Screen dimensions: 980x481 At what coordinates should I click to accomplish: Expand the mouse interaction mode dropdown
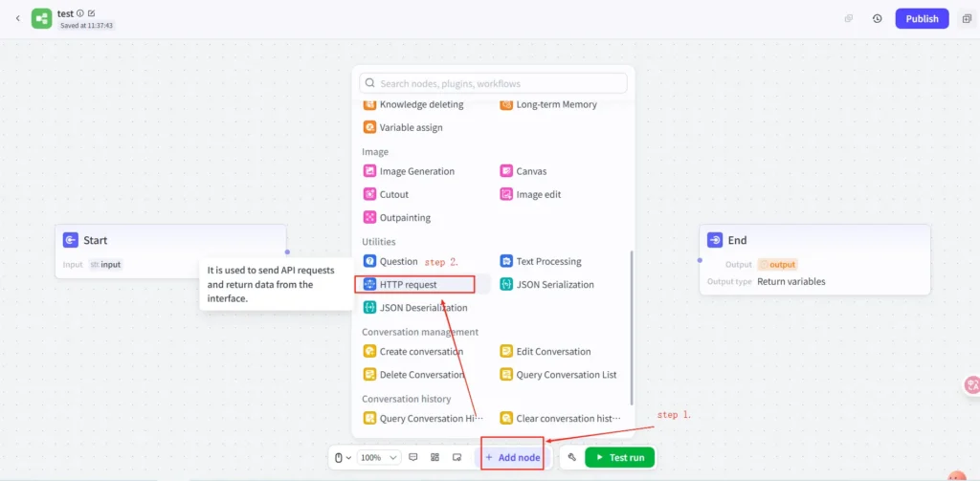(x=344, y=457)
